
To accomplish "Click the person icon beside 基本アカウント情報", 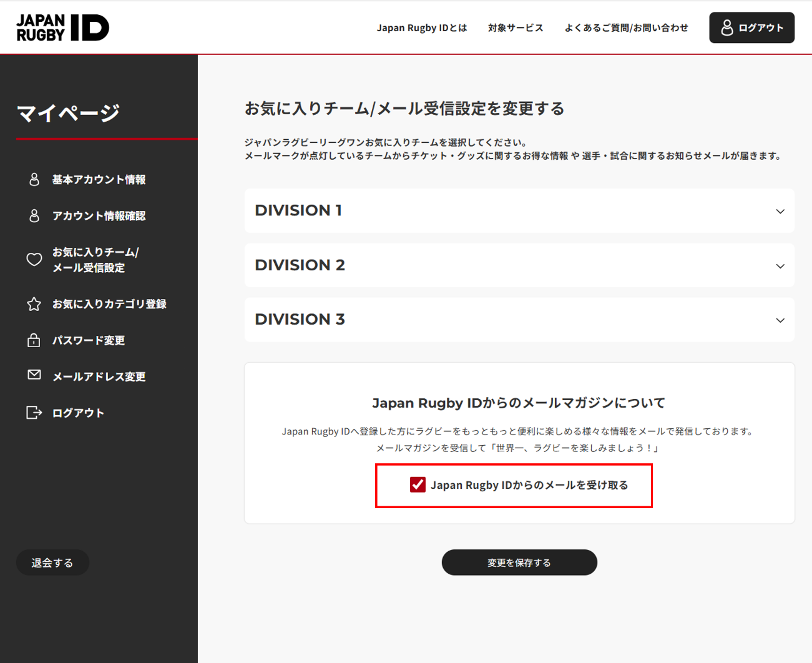I will tap(34, 180).
